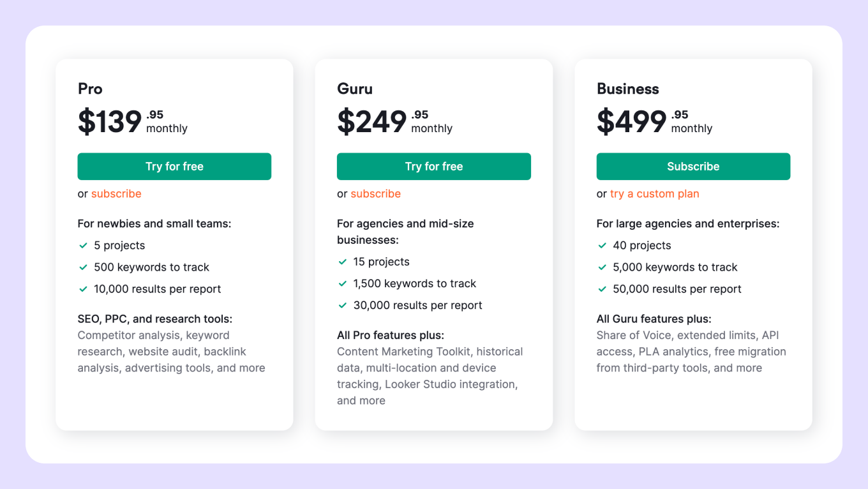This screenshot has width=868, height=489.
Task: Select the Business plan heading
Action: (628, 89)
